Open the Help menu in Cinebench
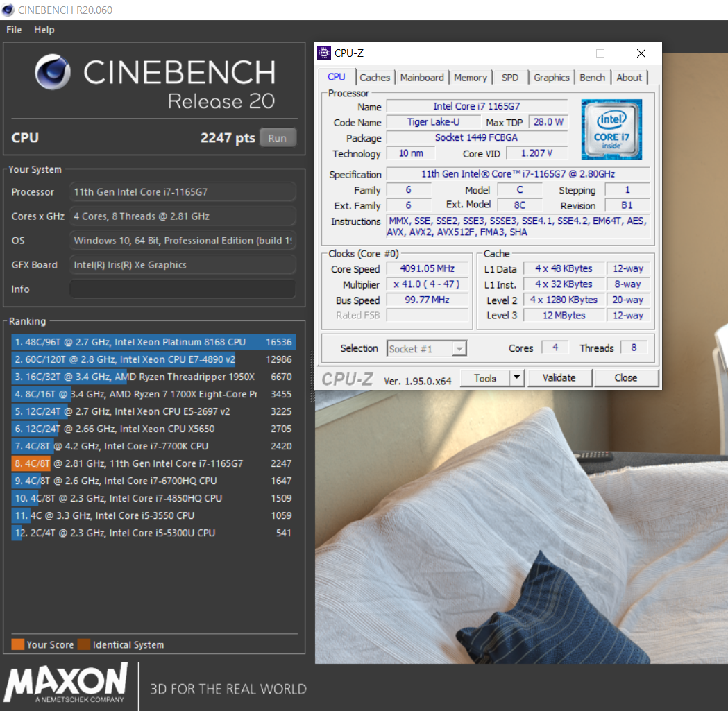The width and height of the screenshot is (728, 711). (x=44, y=30)
